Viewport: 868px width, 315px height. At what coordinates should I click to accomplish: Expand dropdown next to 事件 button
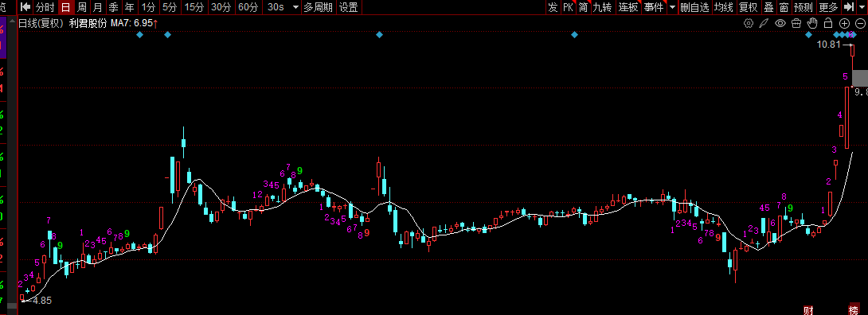[x=672, y=8]
